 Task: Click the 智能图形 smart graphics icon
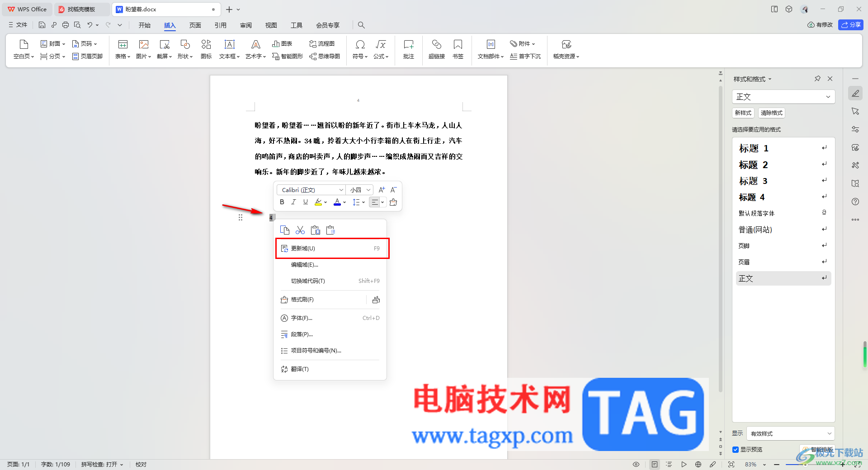(x=288, y=56)
